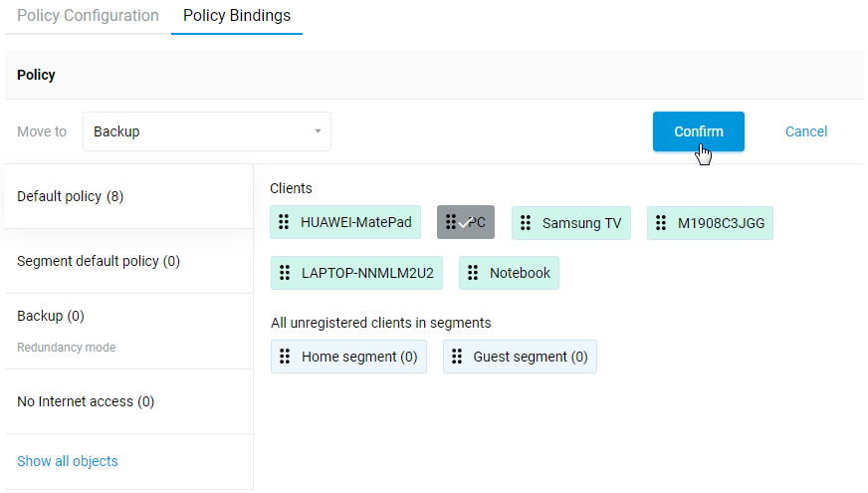Click the dropdown arrow beside Backup
Viewport: 868px width, 493px height.
point(318,131)
